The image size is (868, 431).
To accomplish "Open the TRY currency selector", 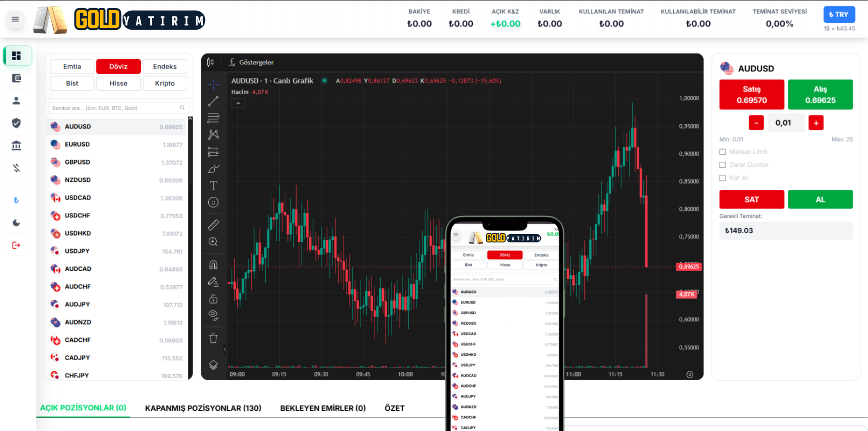I will point(839,14).
